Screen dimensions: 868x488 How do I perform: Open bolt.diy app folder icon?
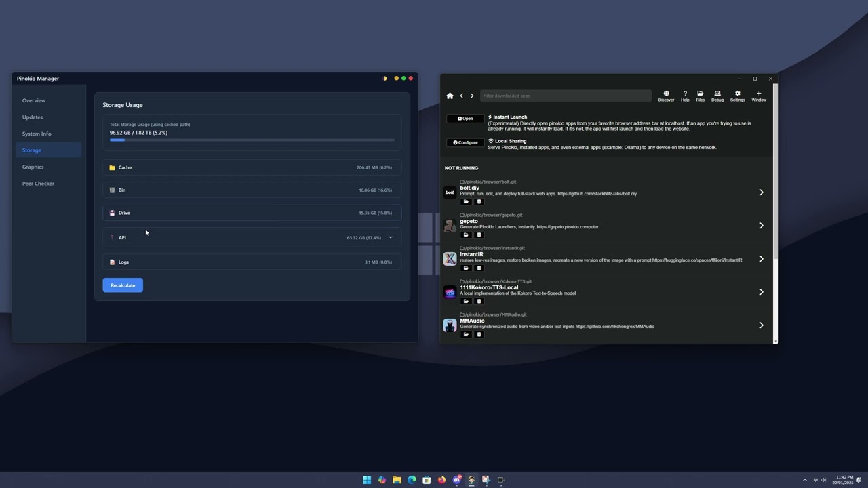[466, 201]
